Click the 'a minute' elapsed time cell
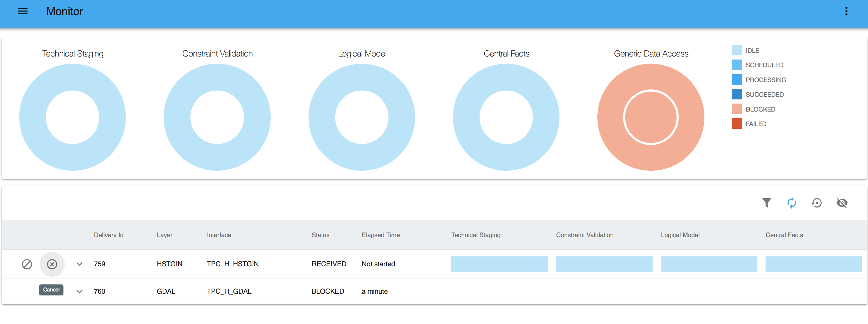 (x=375, y=291)
